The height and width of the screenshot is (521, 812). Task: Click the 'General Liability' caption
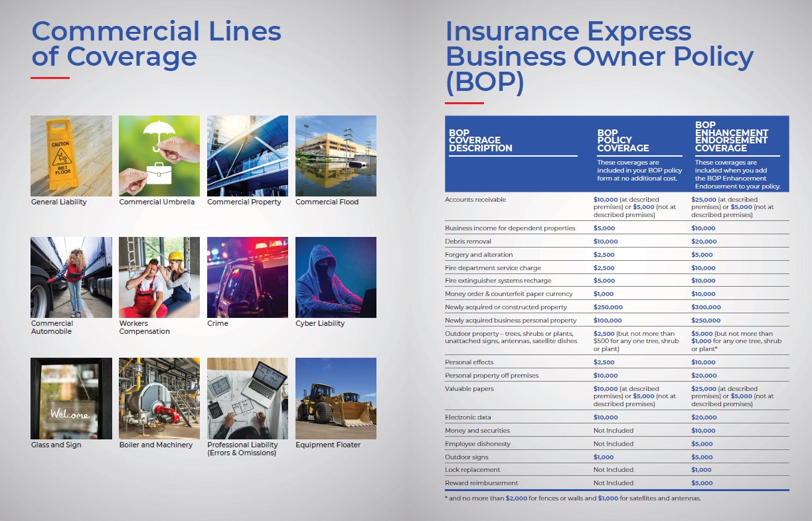(x=59, y=202)
